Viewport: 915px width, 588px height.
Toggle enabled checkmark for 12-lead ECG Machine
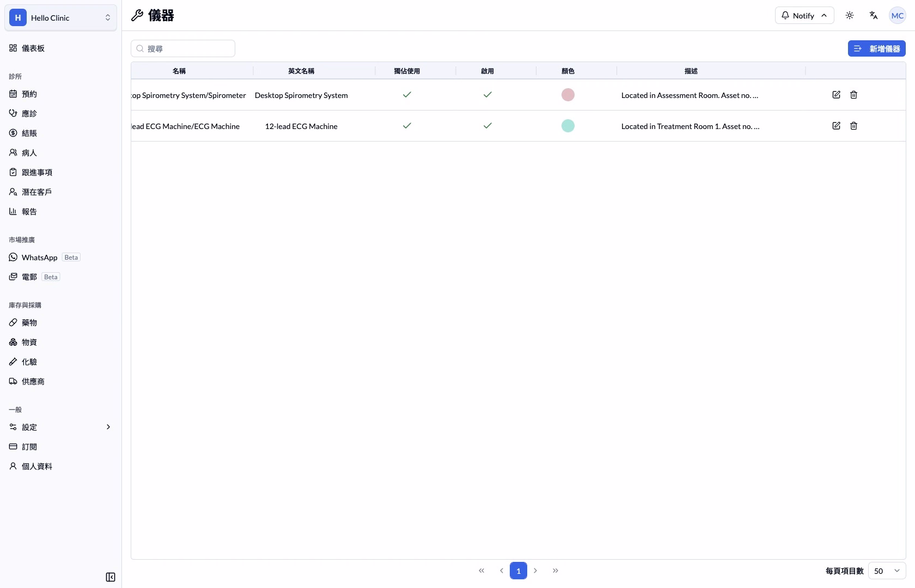click(x=487, y=126)
